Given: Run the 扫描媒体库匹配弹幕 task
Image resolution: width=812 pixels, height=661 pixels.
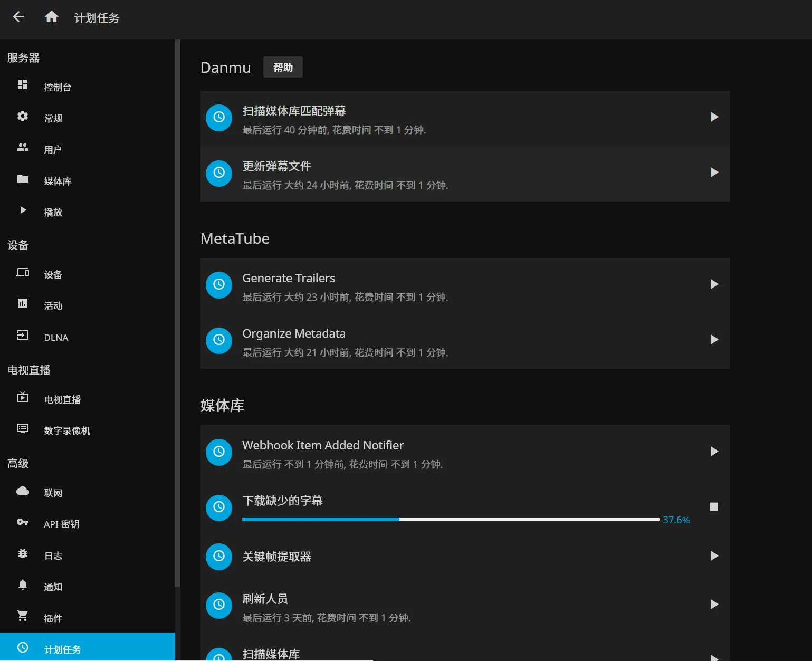Looking at the screenshot, I should coord(714,117).
